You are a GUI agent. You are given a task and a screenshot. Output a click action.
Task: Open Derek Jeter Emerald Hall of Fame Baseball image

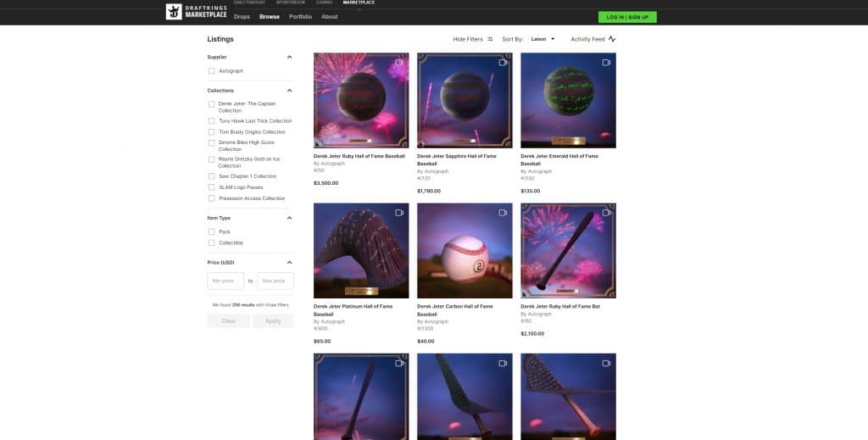click(x=568, y=100)
